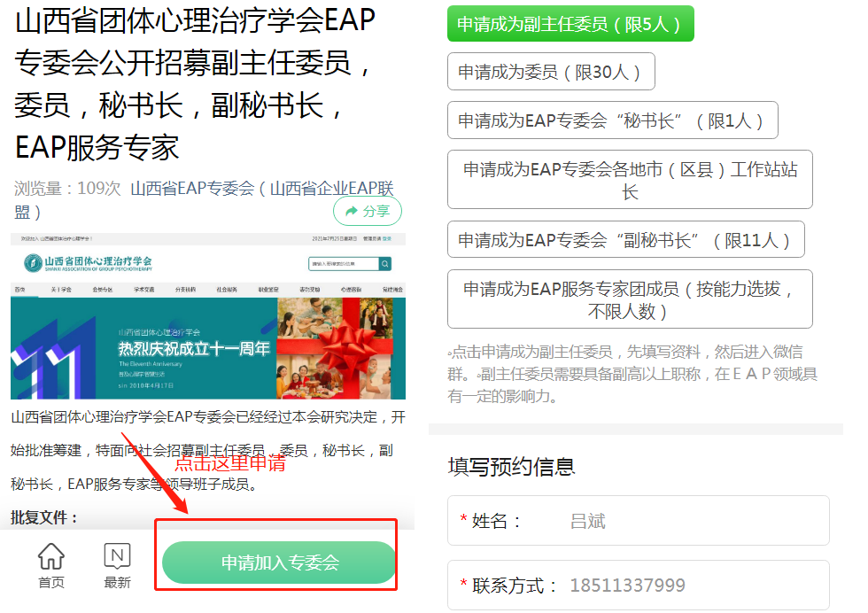Screen dimensions: 868x613
Task: Open the 热烈庆祝成立十一周年 banner image
Action: 208,348
